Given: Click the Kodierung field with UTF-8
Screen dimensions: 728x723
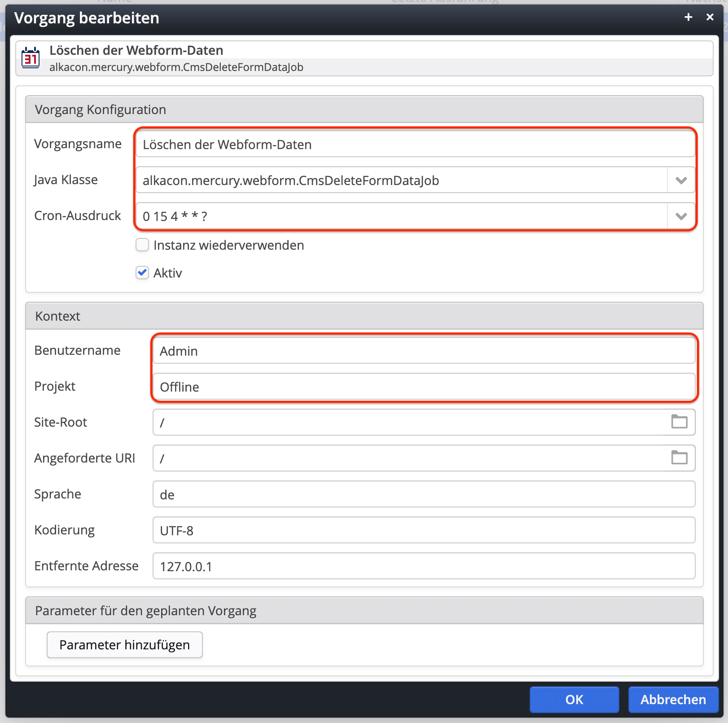Looking at the screenshot, I should pyautogui.click(x=424, y=530).
